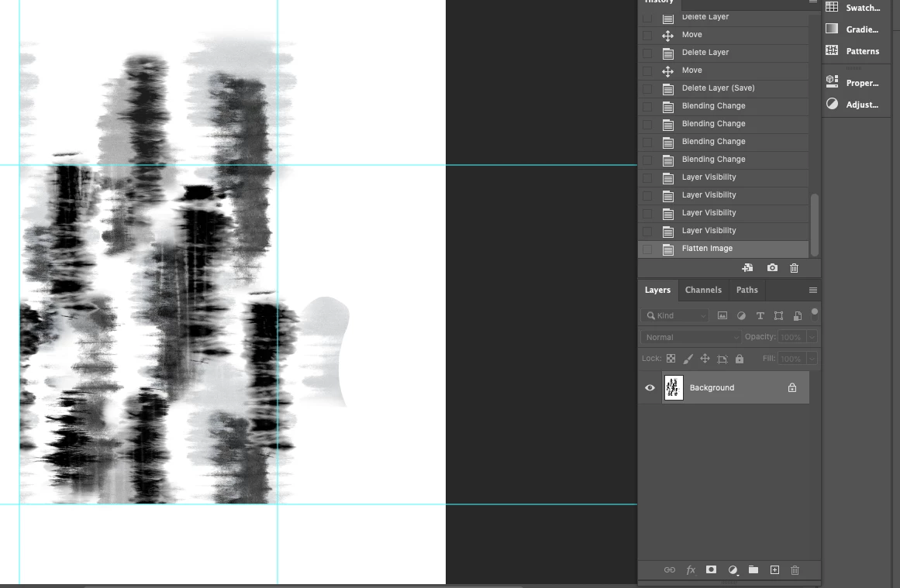The height and width of the screenshot is (588, 900).
Task: Filter for adjustment layers
Action: click(x=742, y=315)
